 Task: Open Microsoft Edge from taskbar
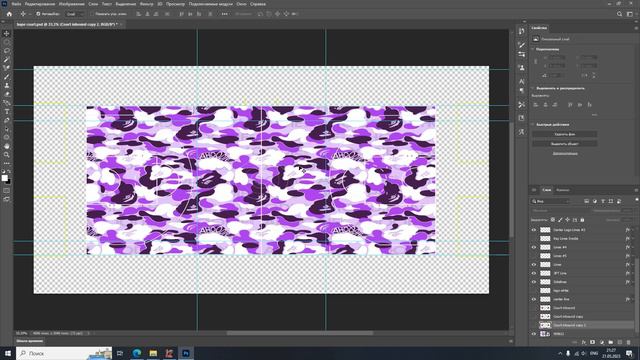tap(137, 353)
